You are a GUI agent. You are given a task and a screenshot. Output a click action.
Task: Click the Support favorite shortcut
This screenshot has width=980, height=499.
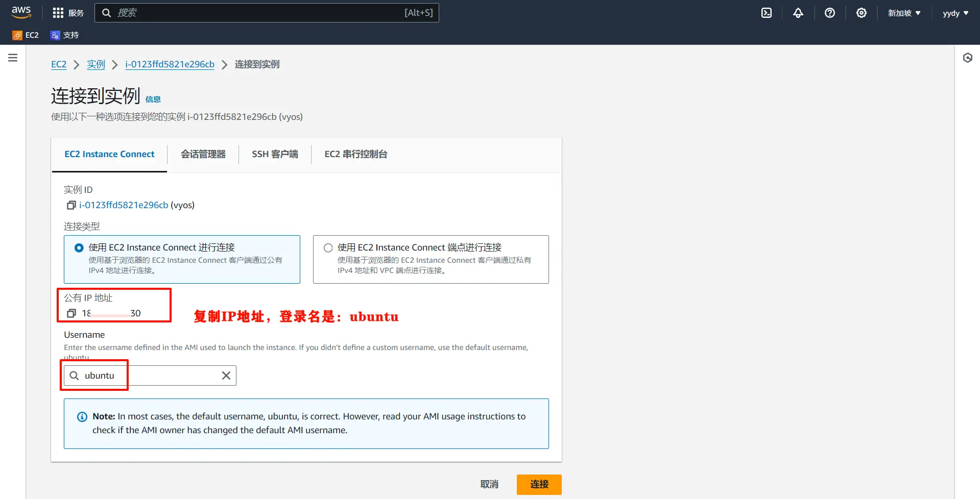point(64,35)
